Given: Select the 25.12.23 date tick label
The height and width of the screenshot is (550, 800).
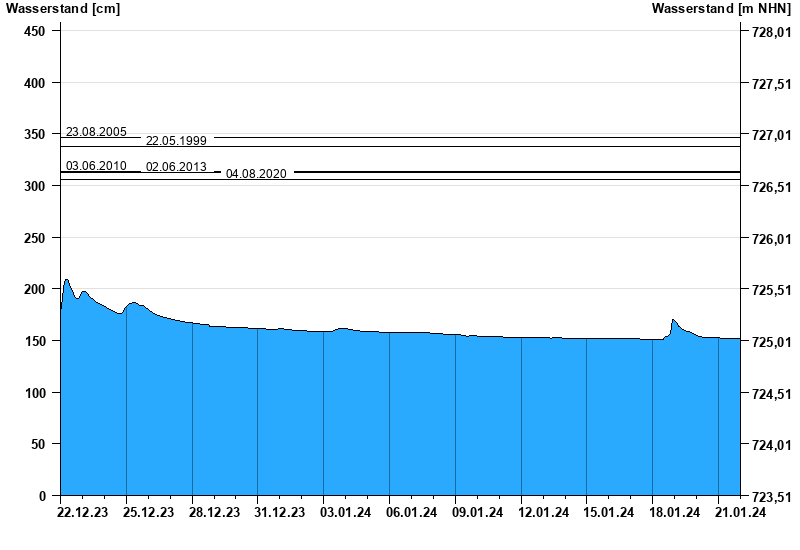Looking at the screenshot, I should 147,513.
